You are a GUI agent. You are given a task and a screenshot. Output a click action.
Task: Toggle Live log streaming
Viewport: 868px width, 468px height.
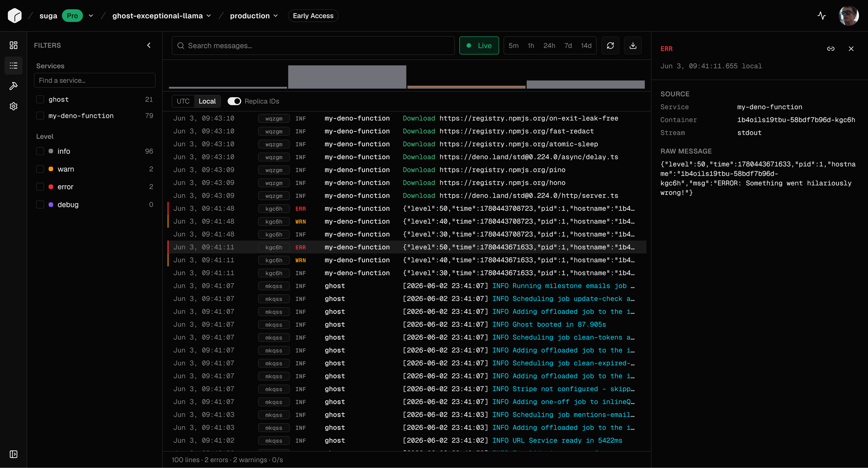[x=479, y=45]
